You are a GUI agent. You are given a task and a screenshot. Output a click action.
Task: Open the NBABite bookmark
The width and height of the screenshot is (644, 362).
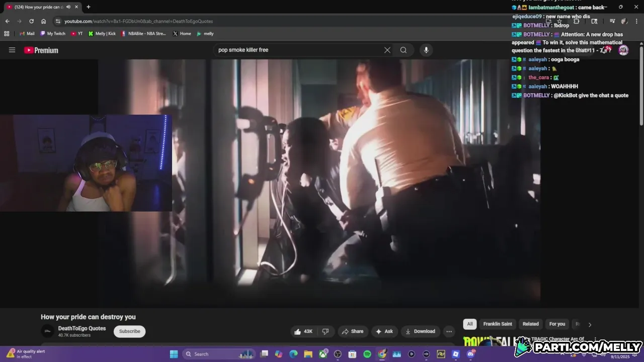(143, 34)
